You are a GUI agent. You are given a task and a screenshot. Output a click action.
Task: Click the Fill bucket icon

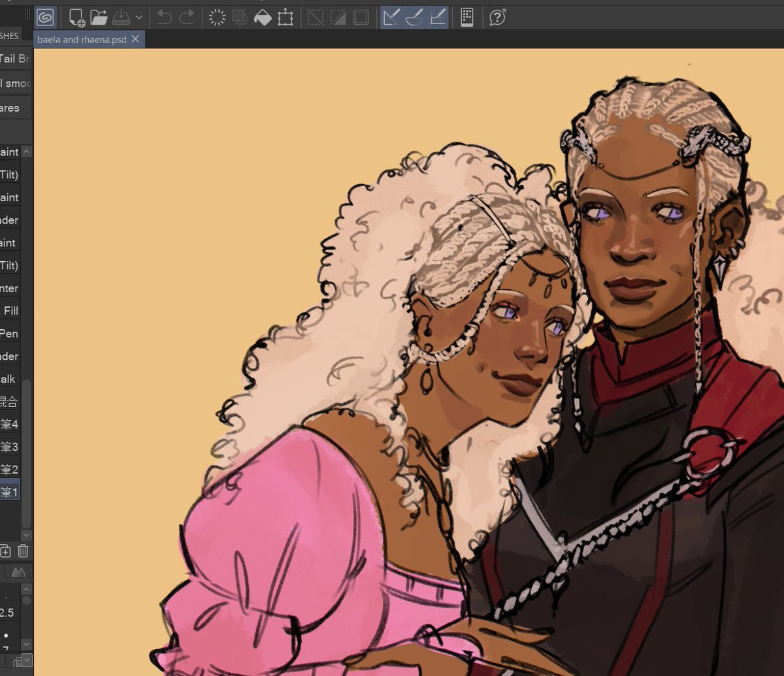(x=263, y=18)
